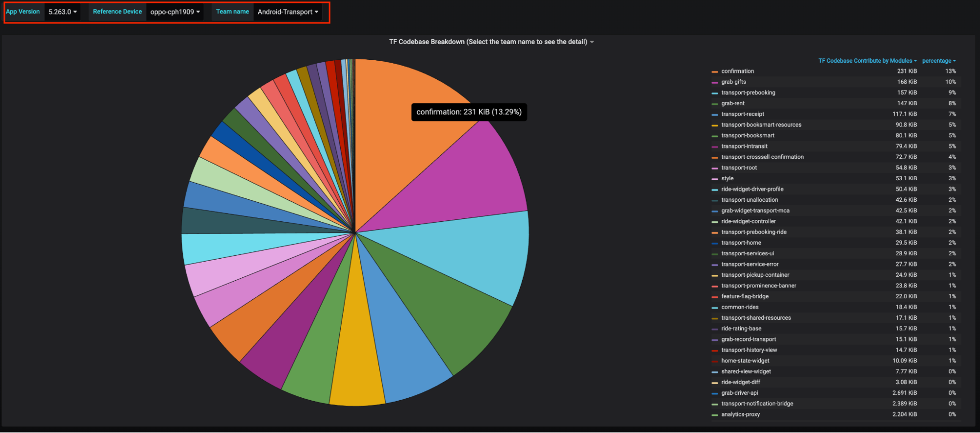Image resolution: width=980 pixels, height=433 pixels.
Task: Click the grab-gifts legend entry
Action: pos(733,82)
